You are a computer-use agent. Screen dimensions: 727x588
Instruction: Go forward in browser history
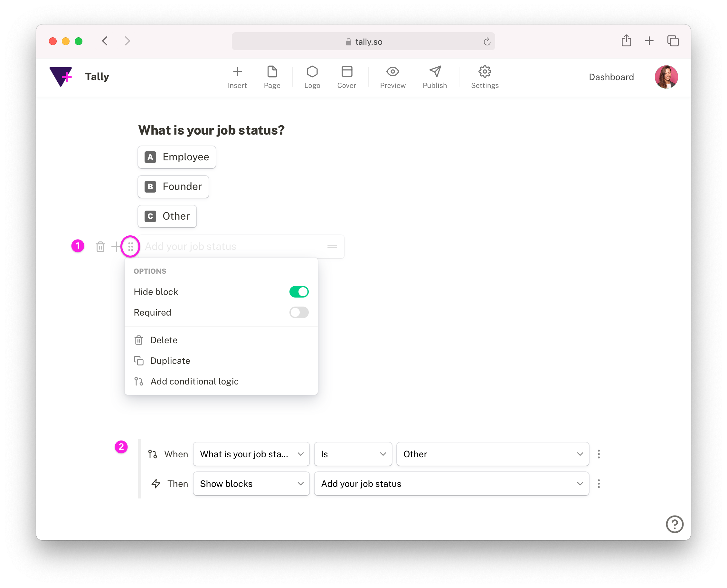127,41
